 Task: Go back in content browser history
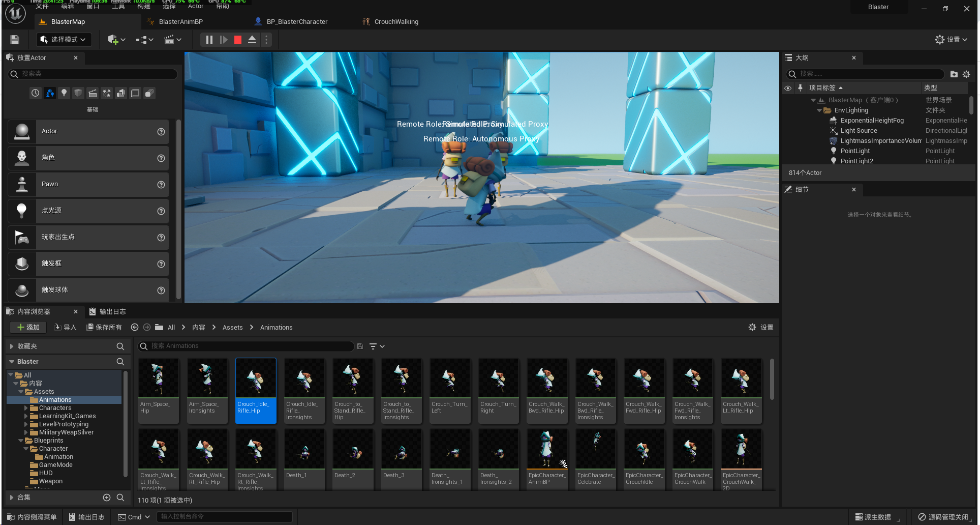[135, 328]
